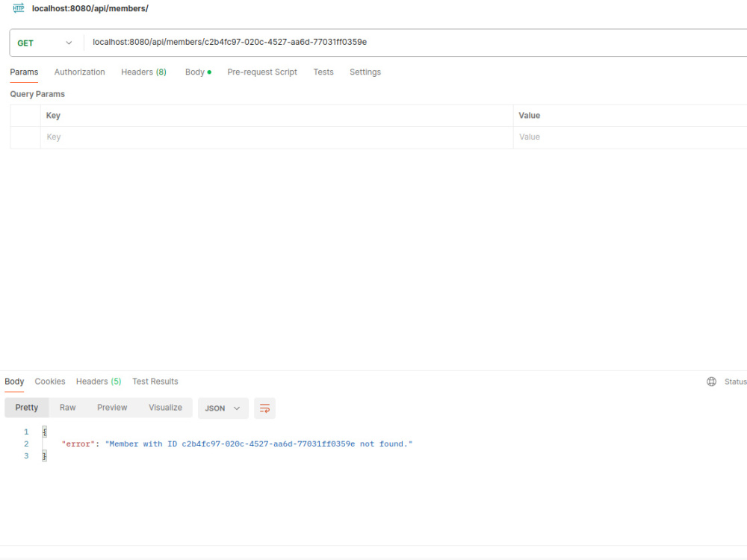Viewport: 747px width, 560px height.
Task: Open the GET method dropdown
Action: tap(45, 43)
